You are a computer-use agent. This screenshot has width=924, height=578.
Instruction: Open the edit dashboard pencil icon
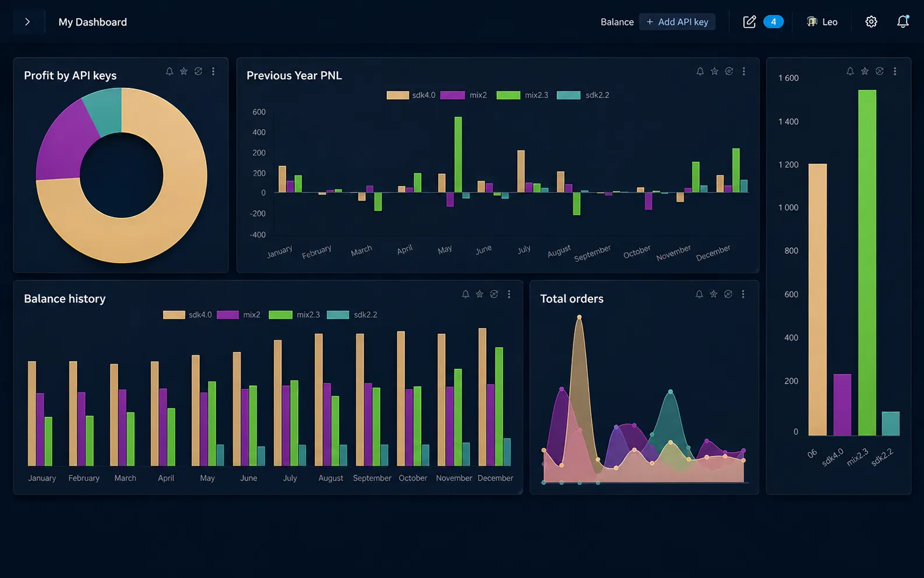[749, 22]
